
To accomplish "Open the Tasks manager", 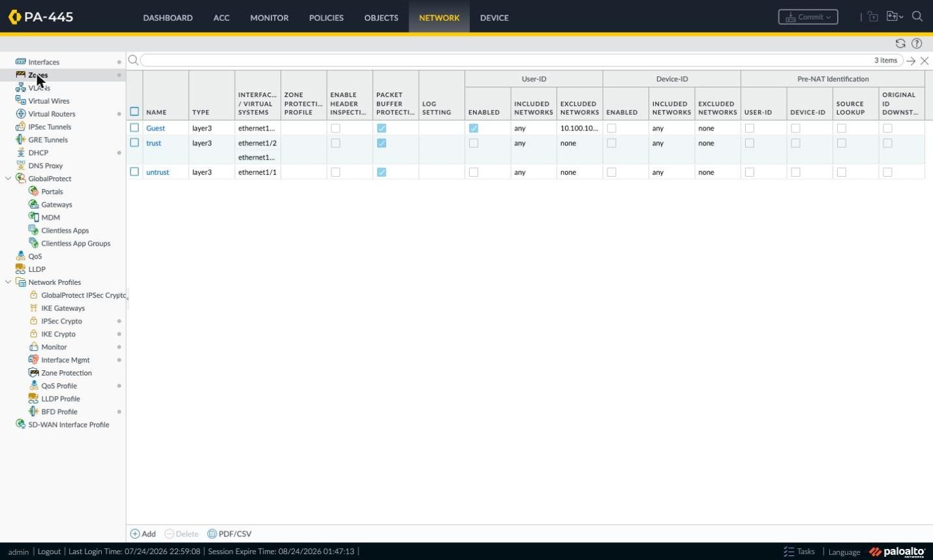I will [x=799, y=552].
